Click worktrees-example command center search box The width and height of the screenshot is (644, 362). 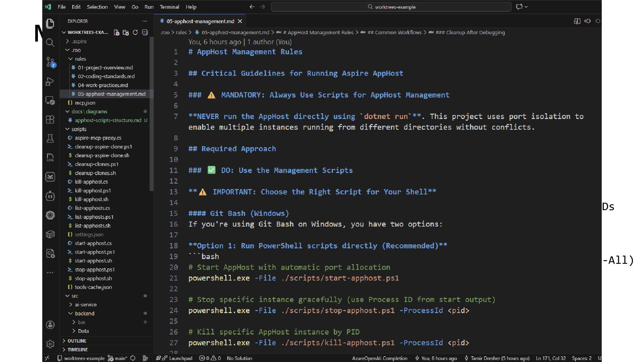[x=391, y=7]
